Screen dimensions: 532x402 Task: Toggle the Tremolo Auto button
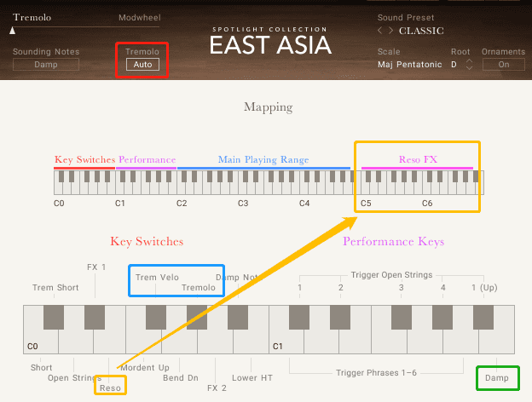(142, 65)
